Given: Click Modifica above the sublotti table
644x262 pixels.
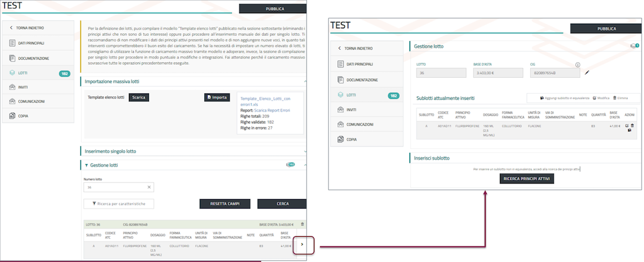Looking at the screenshot, I should point(601,99).
